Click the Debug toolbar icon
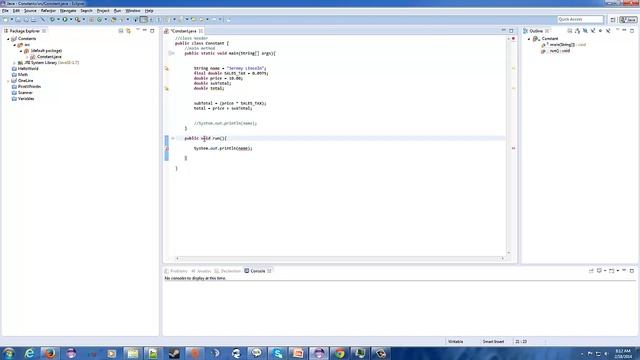 pos(52,19)
